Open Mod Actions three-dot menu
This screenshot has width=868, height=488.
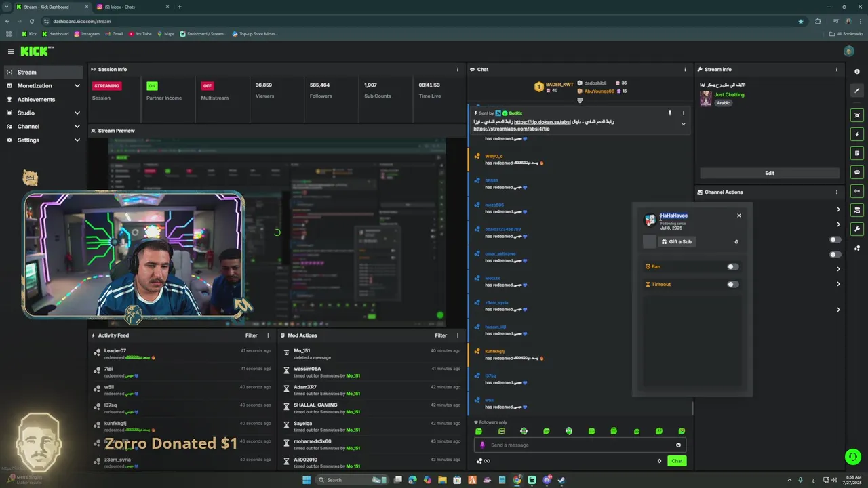(x=457, y=335)
